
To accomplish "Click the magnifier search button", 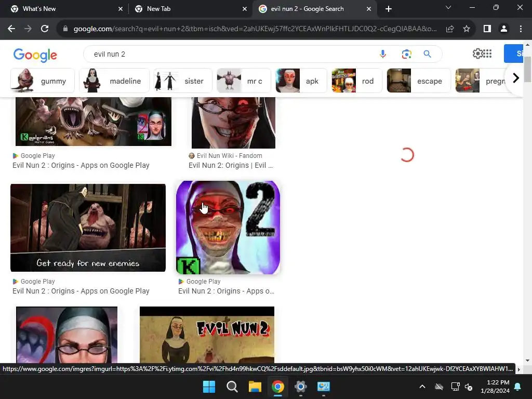I will tap(427, 54).
